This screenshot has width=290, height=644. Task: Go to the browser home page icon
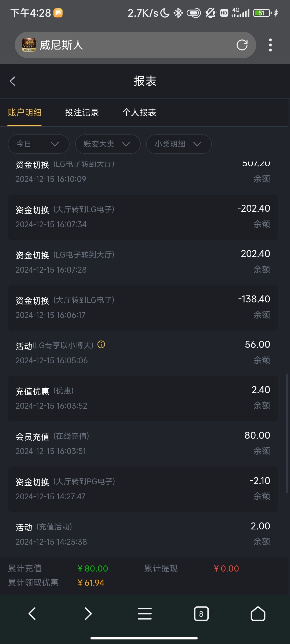click(258, 614)
